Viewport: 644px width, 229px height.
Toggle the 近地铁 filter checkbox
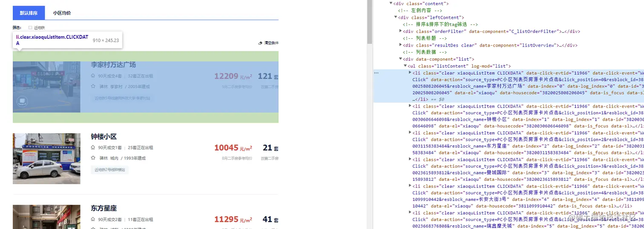click(30, 28)
